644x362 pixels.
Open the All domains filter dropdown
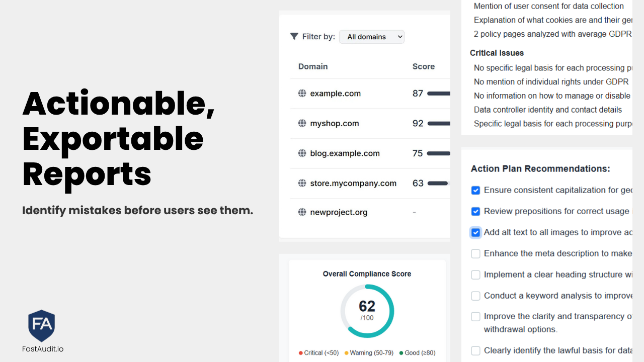click(x=371, y=37)
